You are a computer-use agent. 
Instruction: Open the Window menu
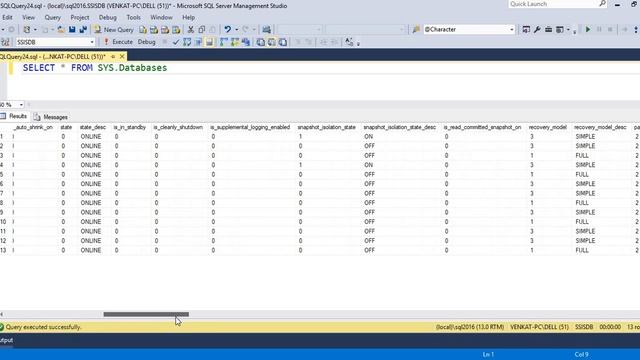[161, 18]
